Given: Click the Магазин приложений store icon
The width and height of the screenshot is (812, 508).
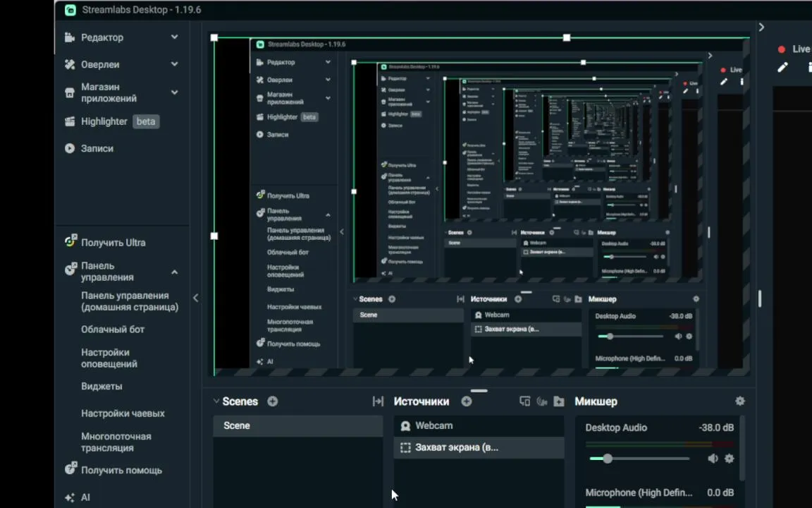Looking at the screenshot, I should click(69, 93).
